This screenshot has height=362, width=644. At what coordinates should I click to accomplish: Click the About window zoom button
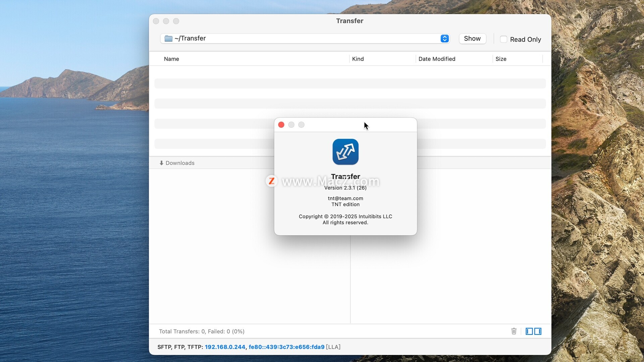click(301, 125)
